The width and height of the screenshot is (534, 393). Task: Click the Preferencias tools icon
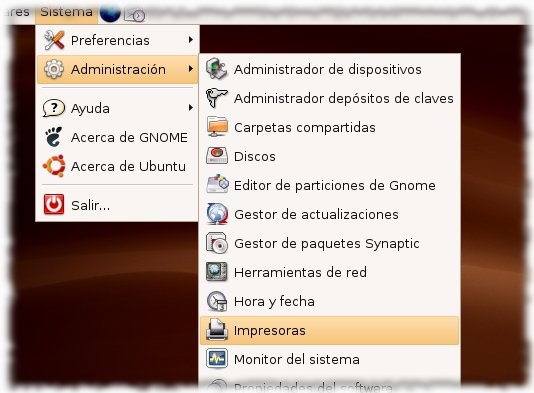(54, 40)
